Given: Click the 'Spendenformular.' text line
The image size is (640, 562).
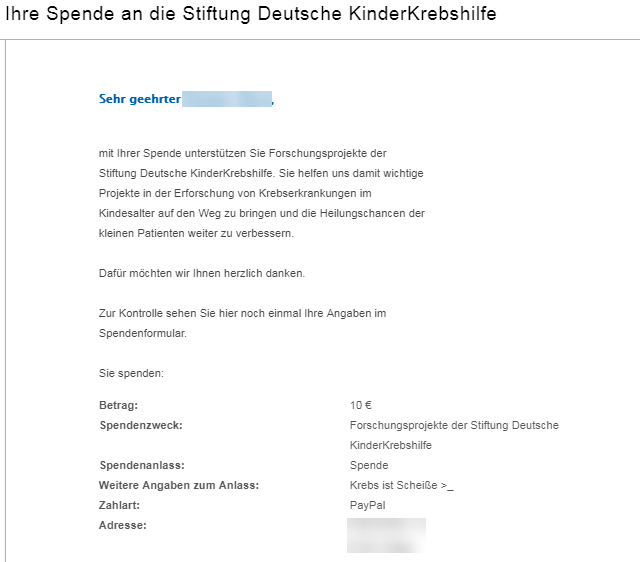Looking at the screenshot, I should click(x=142, y=333).
